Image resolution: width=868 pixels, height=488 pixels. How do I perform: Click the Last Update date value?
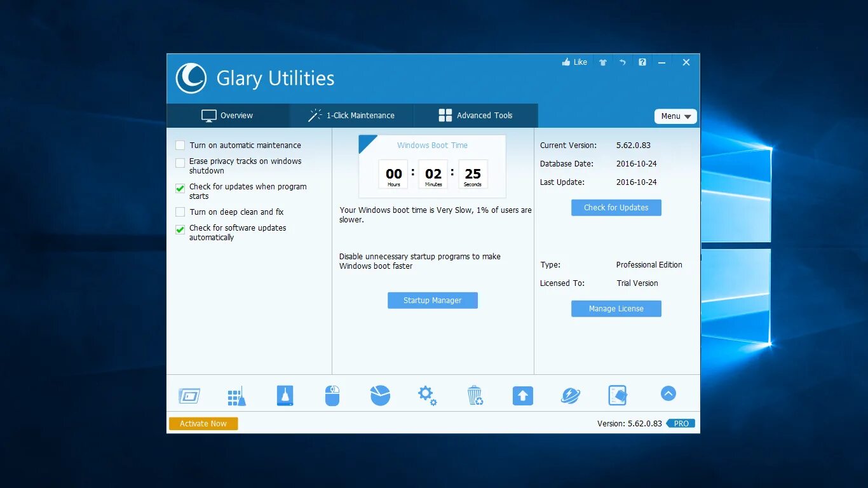[637, 182]
